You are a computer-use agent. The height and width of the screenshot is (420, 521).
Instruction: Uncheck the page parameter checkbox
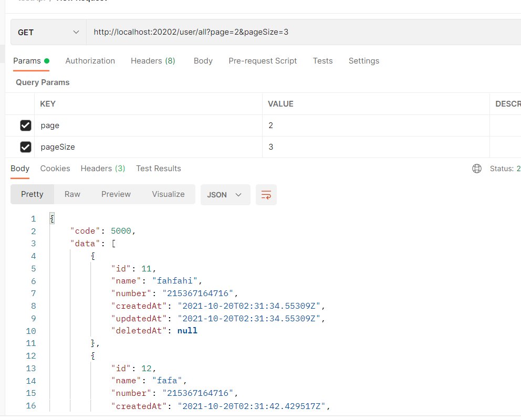(26, 125)
